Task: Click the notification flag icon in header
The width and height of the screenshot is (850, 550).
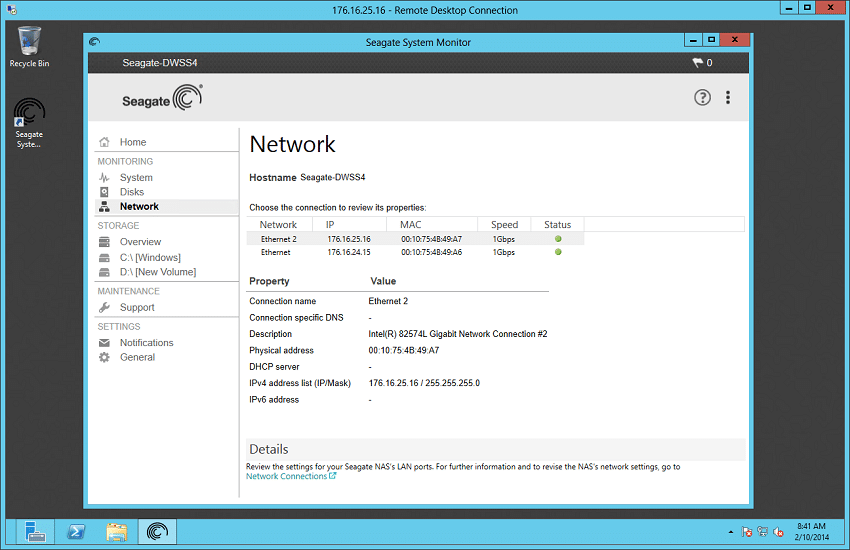Action: tap(697, 63)
